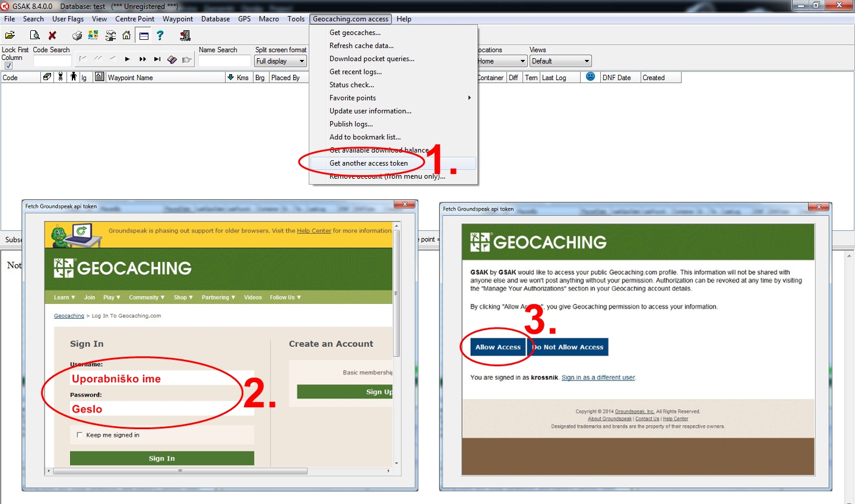
Task: Open the Locations Home dropdown
Action: pos(502,61)
